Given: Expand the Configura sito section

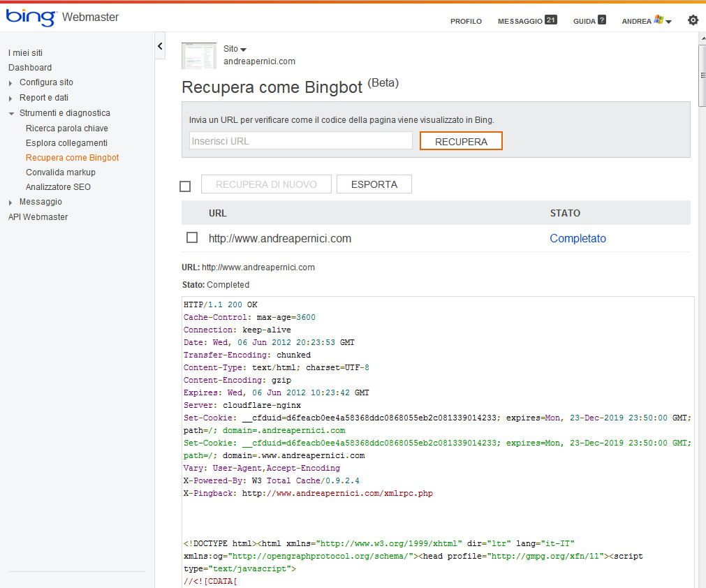Looking at the screenshot, I should [10, 83].
